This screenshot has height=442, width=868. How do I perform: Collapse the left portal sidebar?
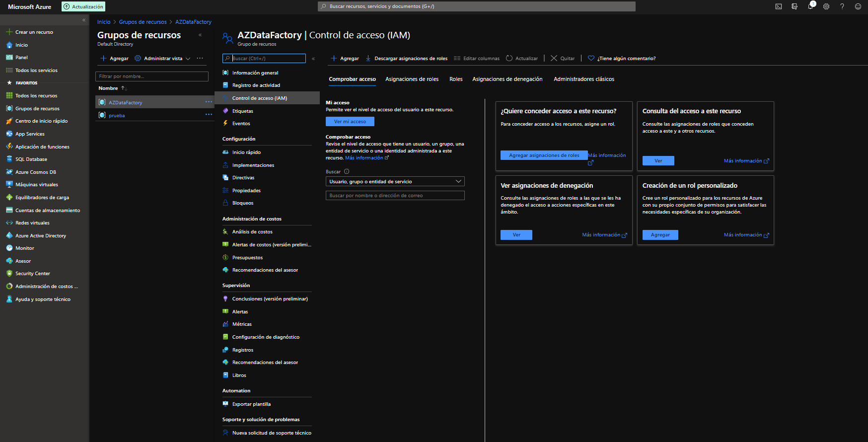tap(84, 20)
